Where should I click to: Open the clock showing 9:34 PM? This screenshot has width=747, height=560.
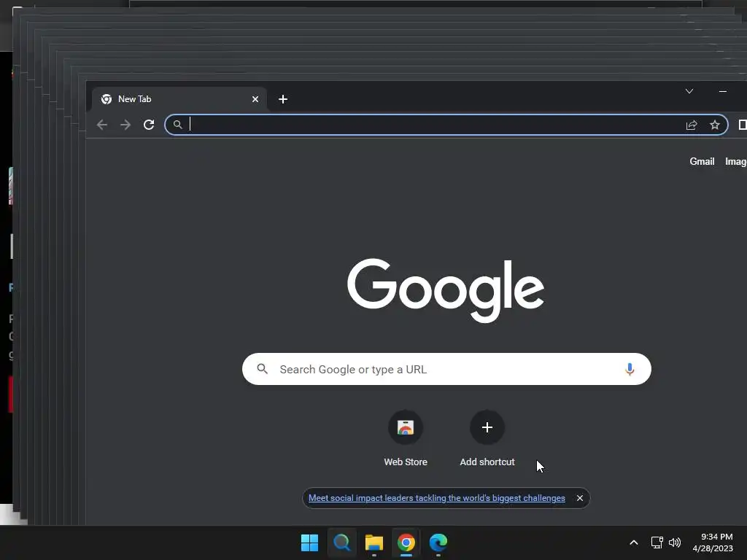click(x=713, y=542)
